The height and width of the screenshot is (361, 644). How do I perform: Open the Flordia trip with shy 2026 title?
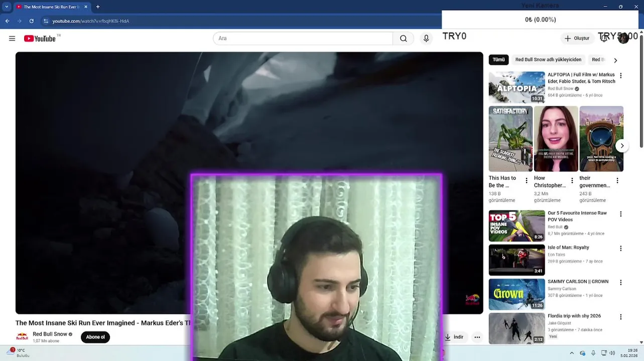574,316
